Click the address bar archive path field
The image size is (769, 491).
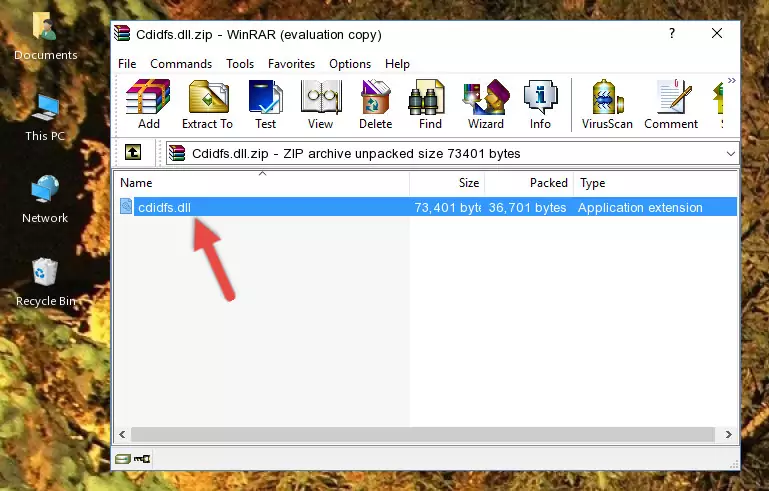(x=452, y=154)
